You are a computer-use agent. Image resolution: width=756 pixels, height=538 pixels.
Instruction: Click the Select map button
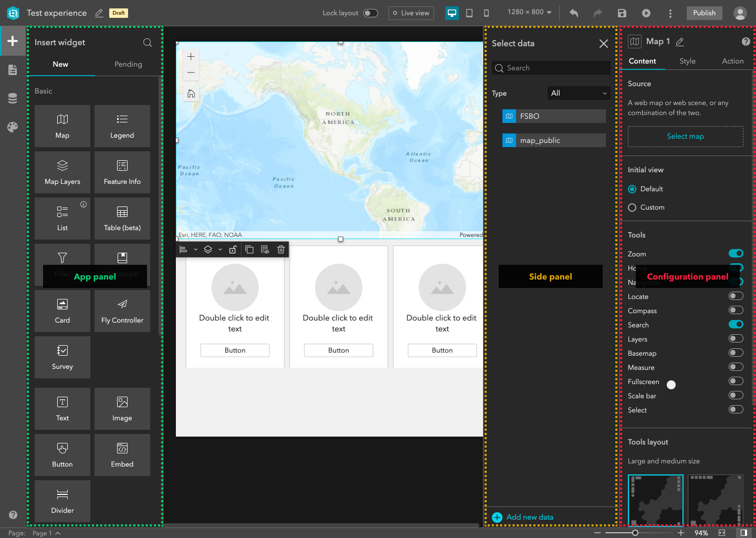[x=685, y=136]
